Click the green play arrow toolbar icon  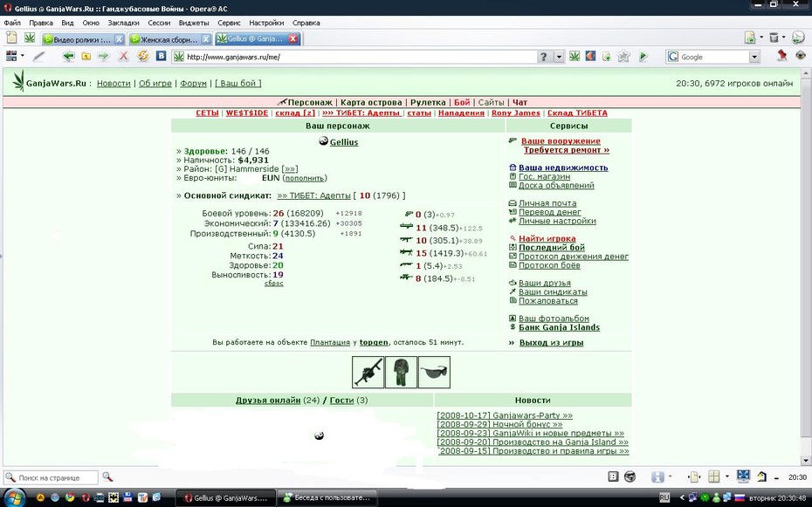(x=643, y=56)
